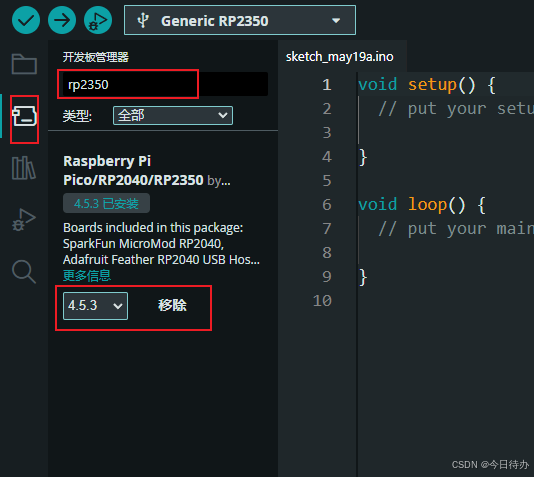
Task: Open the Library Manager books icon
Action: (23, 168)
